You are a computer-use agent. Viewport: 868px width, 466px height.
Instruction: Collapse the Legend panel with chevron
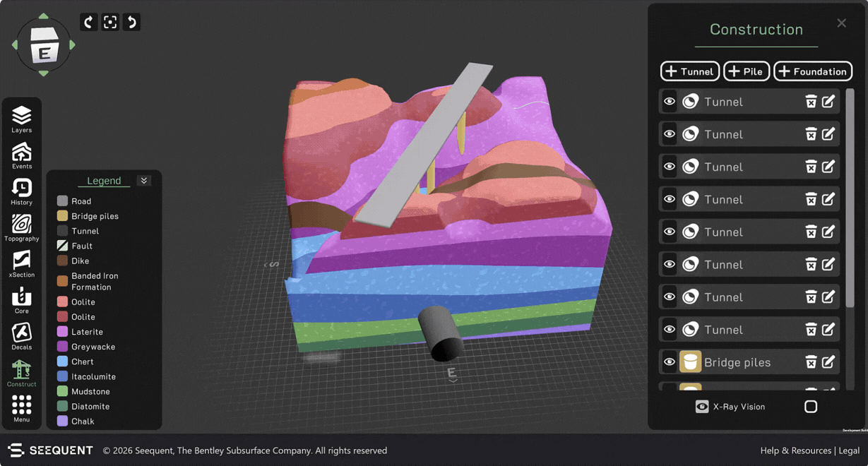click(x=144, y=181)
